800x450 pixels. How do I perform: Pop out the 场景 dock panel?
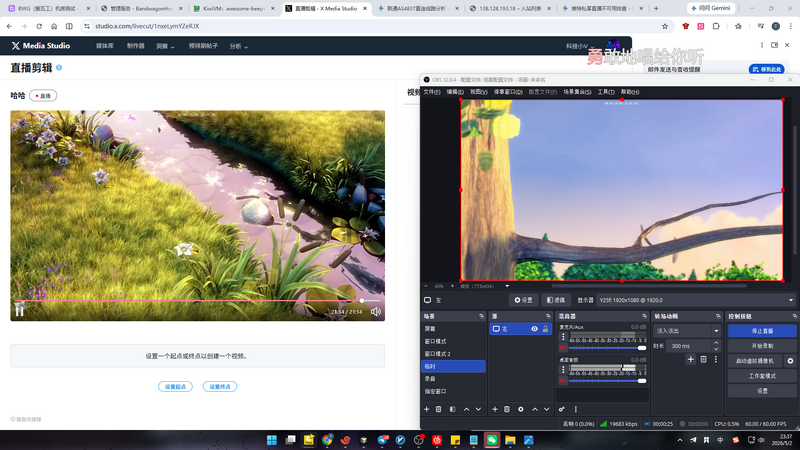click(481, 316)
